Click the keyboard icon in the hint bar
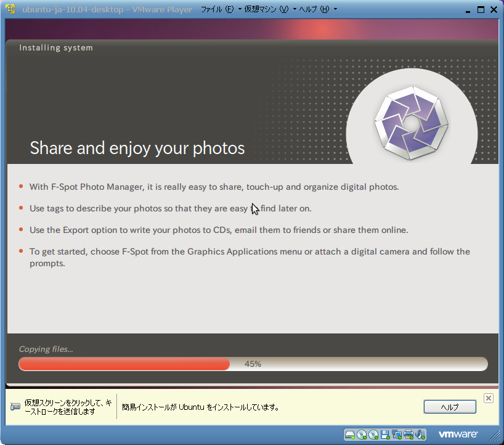Screen dimensions: 504x445 (x=15, y=407)
